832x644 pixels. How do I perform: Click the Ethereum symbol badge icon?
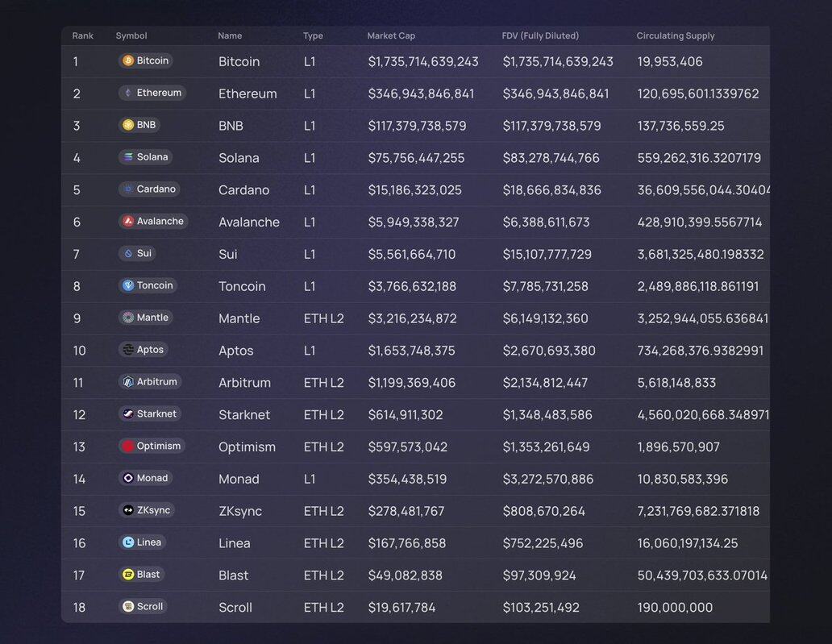[x=128, y=93]
